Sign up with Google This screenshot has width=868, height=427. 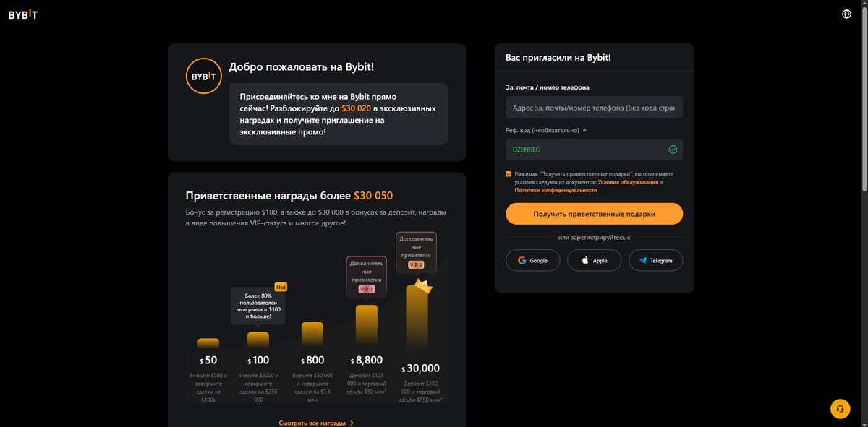(532, 260)
